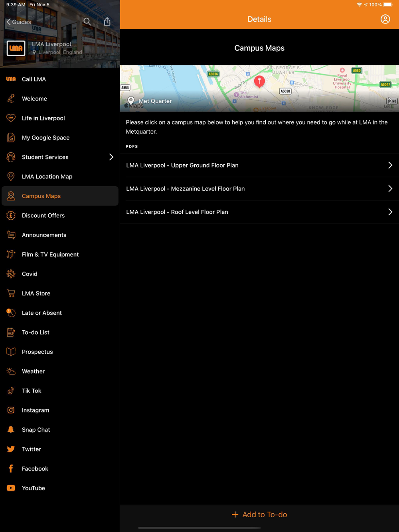Image resolution: width=399 pixels, height=532 pixels.
Task: Select the Covid text label
Action: click(30, 274)
